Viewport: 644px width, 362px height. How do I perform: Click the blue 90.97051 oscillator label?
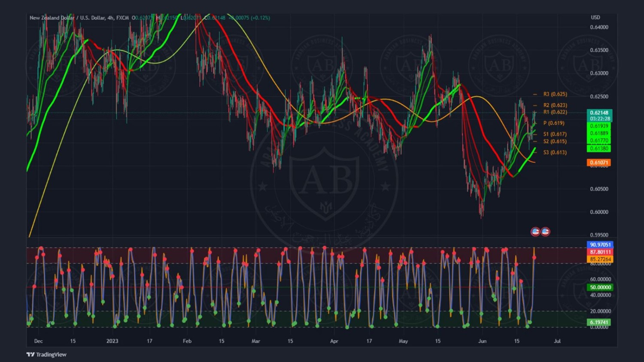click(x=600, y=244)
